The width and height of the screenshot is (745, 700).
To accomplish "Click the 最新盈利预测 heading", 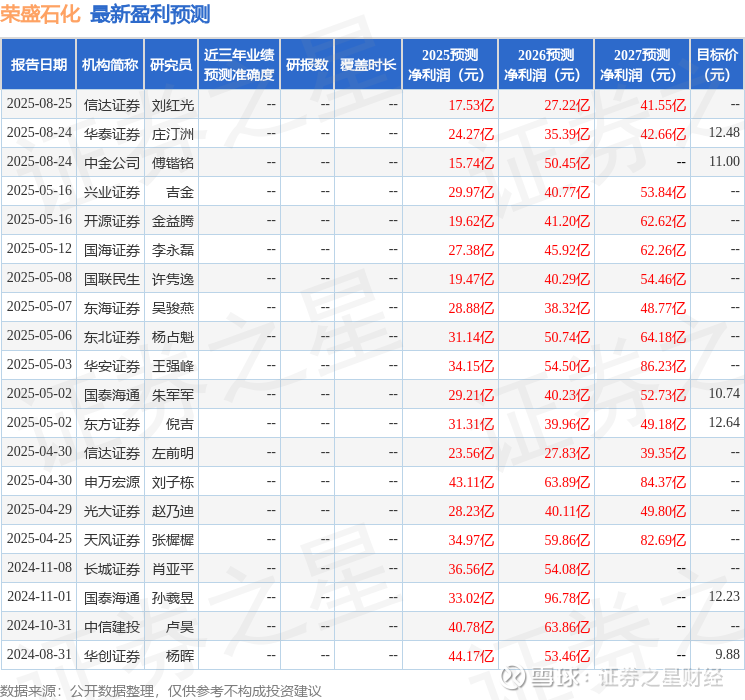I will [x=150, y=14].
